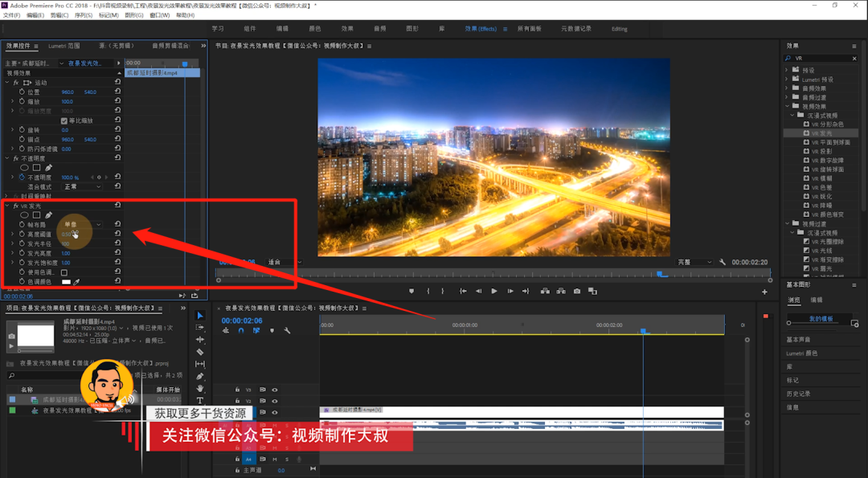Screen dimensions: 868x478
Task: Select the VR 模糊 effect
Action: point(821,178)
